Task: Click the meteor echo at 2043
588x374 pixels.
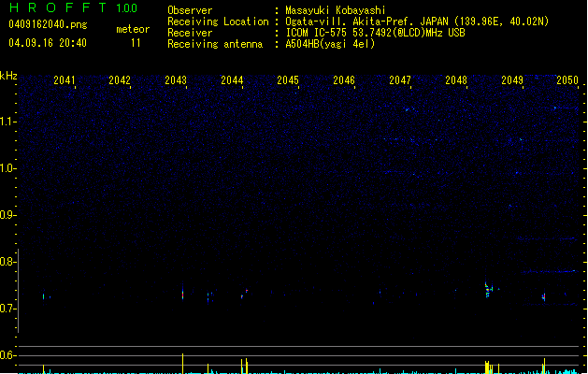Action: [182, 295]
